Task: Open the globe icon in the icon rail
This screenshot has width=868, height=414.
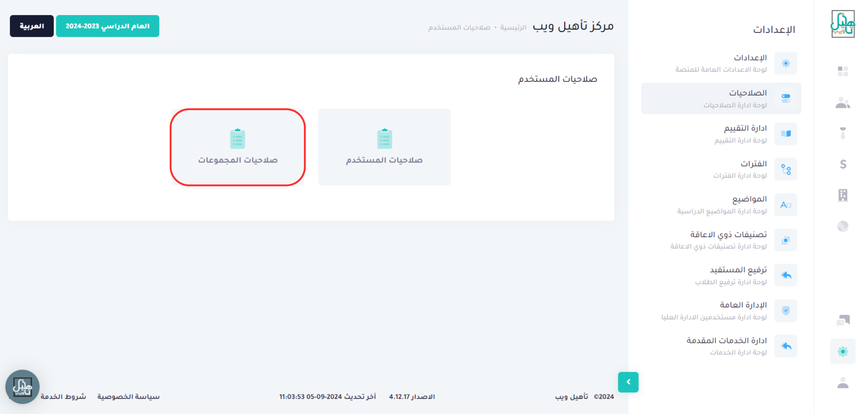Action: (843, 226)
